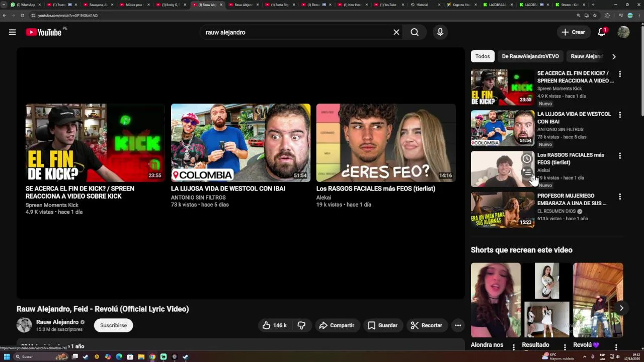Click the taskbar Buscar search box
The width and height of the screenshot is (644, 362).
pos(41,357)
